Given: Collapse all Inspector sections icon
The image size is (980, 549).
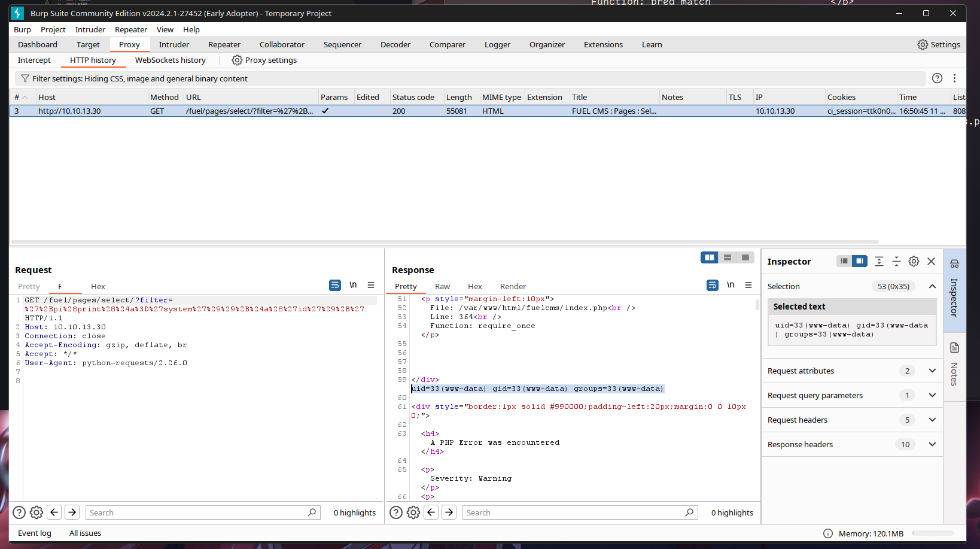Looking at the screenshot, I should click(896, 261).
